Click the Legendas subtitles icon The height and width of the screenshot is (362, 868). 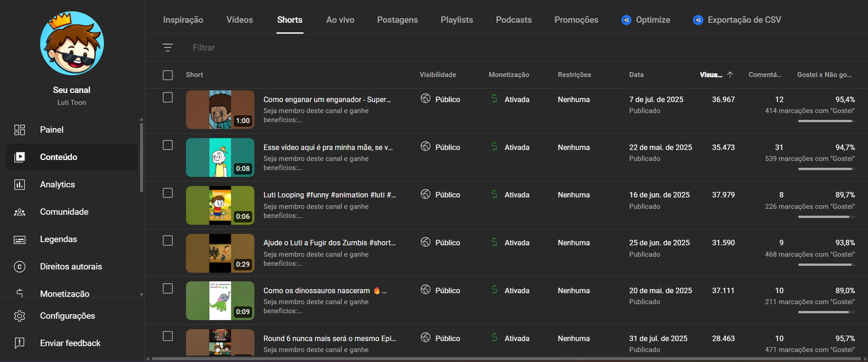click(x=20, y=239)
